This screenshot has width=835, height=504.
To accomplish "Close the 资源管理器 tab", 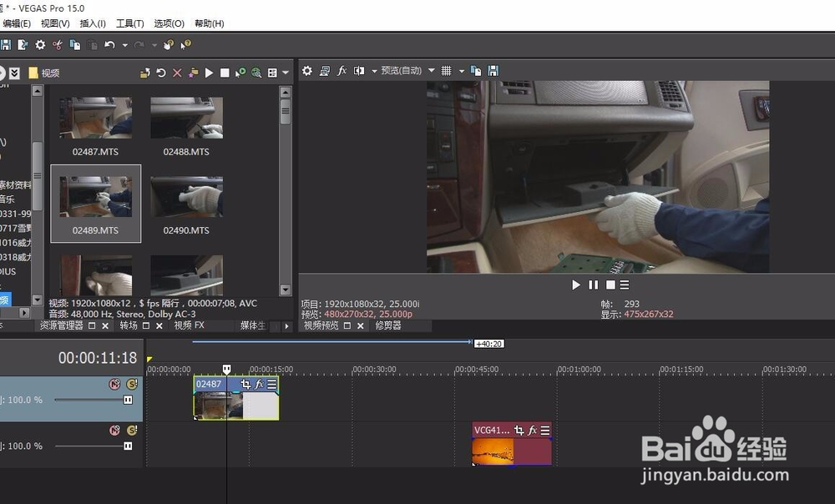I will coord(105,325).
